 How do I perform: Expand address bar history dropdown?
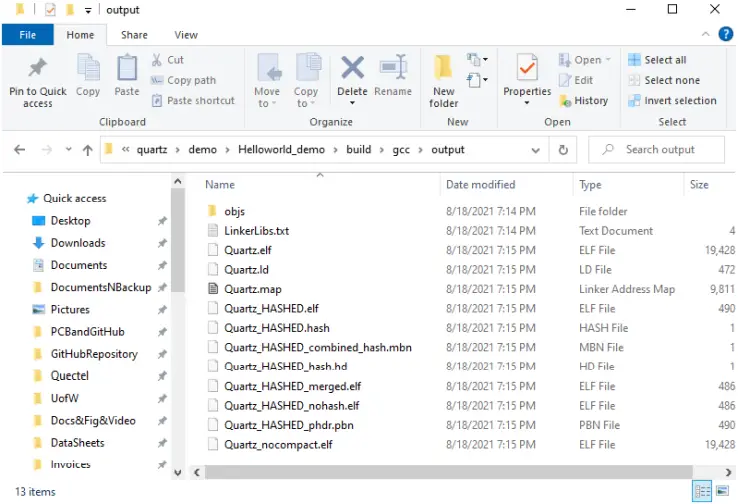[x=535, y=150]
